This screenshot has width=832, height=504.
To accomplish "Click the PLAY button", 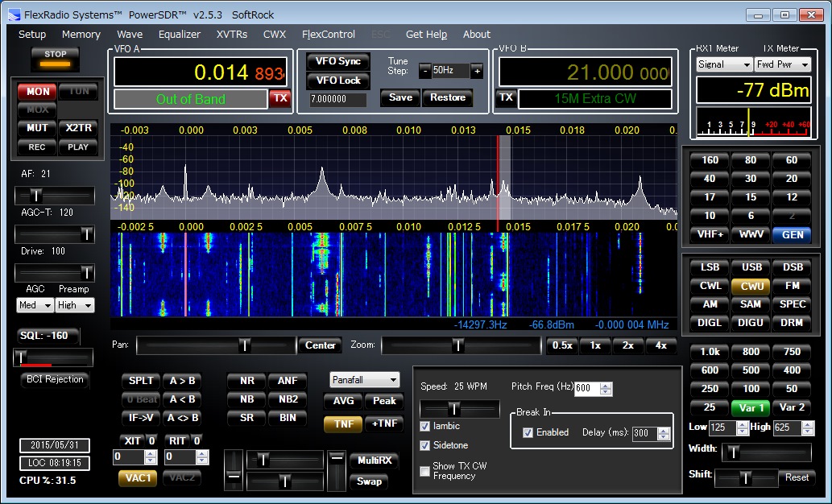I will 79,147.
